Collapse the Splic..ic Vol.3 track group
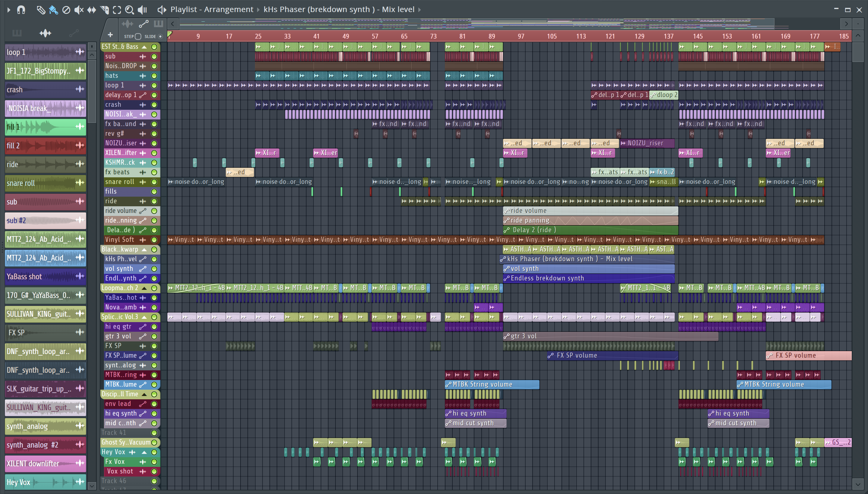The width and height of the screenshot is (868, 494). click(144, 317)
